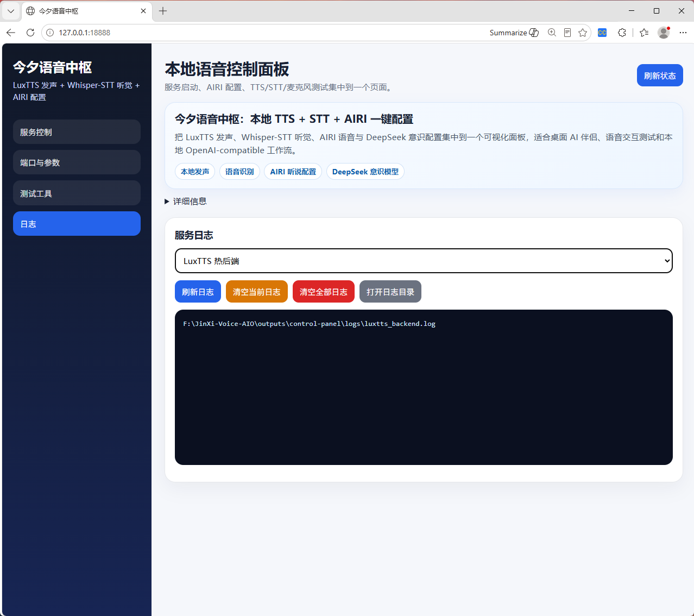This screenshot has width=694, height=616.
Task: Minimize the browser window
Action: point(632,11)
